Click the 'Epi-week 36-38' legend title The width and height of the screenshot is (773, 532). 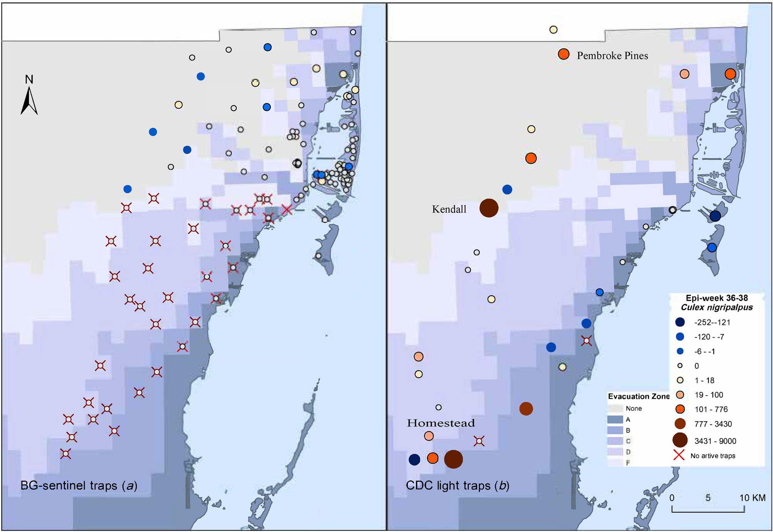(716, 298)
